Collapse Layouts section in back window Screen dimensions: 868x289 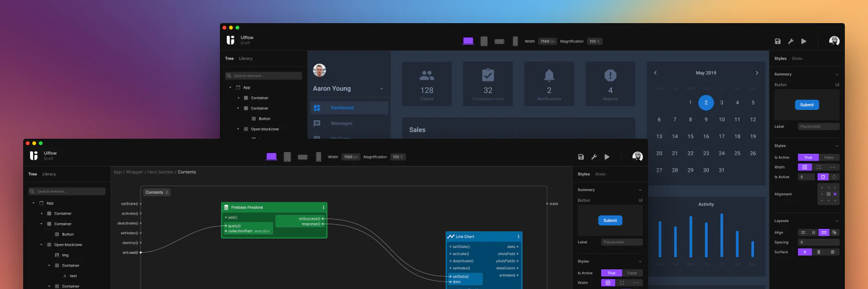pos(837,221)
